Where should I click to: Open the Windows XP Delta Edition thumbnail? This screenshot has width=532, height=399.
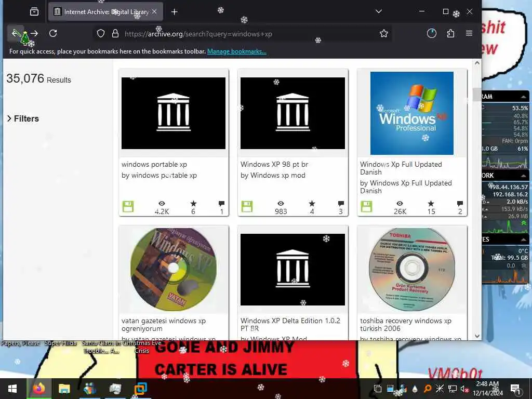(292, 270)
